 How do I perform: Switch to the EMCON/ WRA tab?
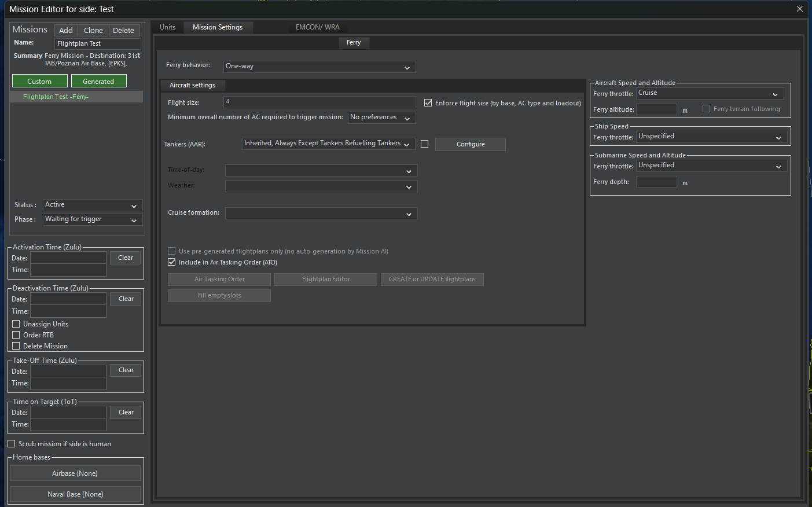tap(318, 27)
